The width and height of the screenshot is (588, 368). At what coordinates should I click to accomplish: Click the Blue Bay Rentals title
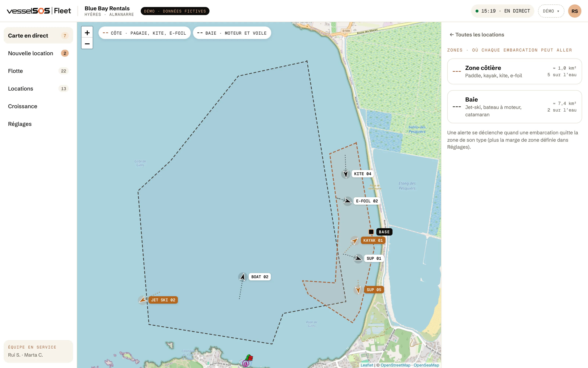tap(107, 8)
